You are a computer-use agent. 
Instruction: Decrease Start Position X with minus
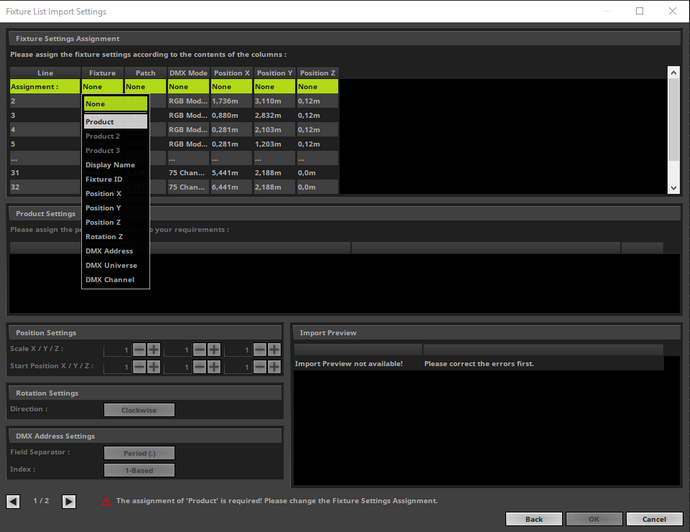click(x=139, y=367)
